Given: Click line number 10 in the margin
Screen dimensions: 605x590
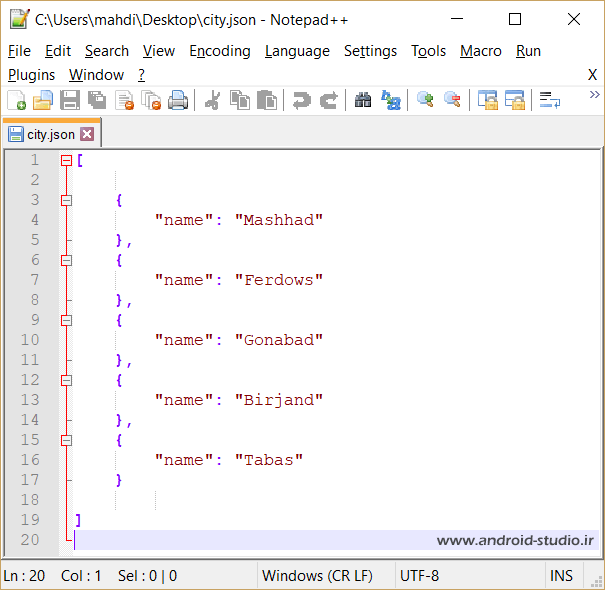Looking at the screenshot, I should pos(30,340).
